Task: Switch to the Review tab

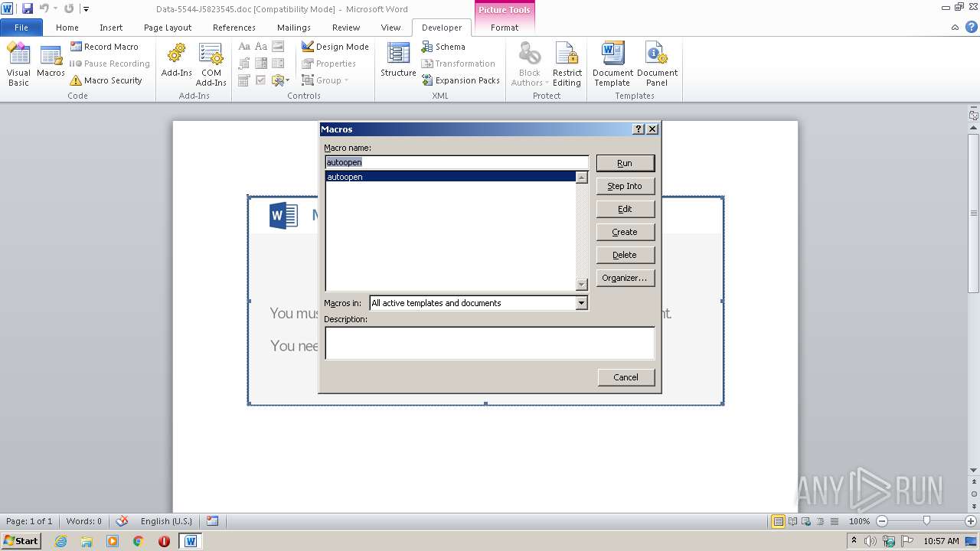Action: pos(346,27)
